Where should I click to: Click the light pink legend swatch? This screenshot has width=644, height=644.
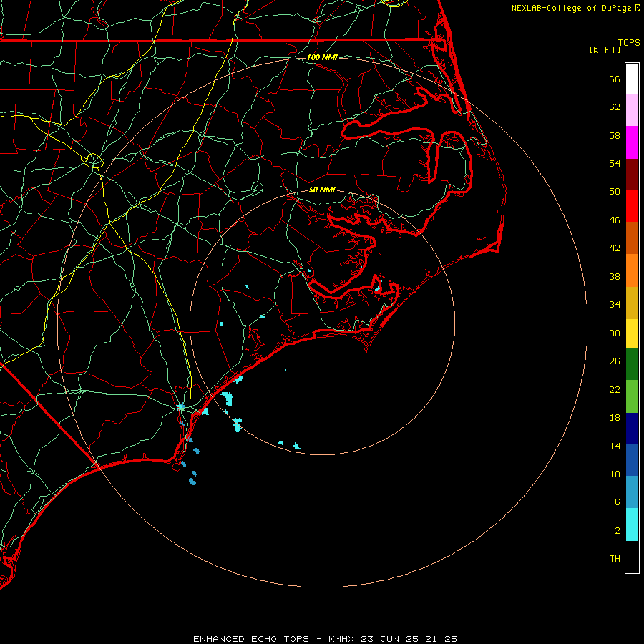point(632,110)
